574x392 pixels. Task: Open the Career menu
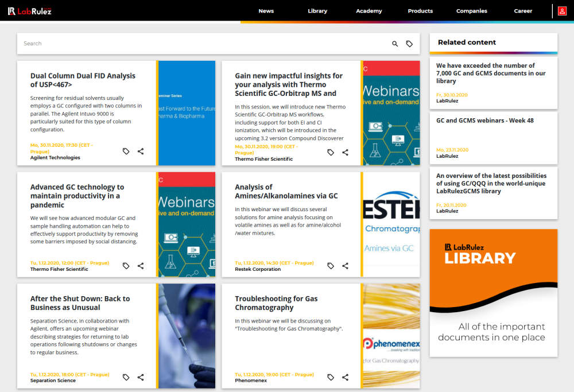point(523,11)
